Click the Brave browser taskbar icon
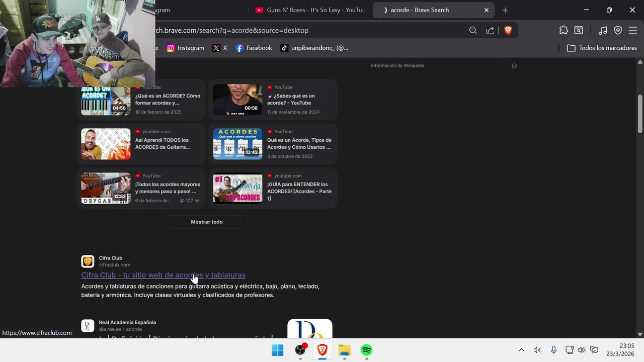The height and width of the screenshot is (362, 644). 323,350
